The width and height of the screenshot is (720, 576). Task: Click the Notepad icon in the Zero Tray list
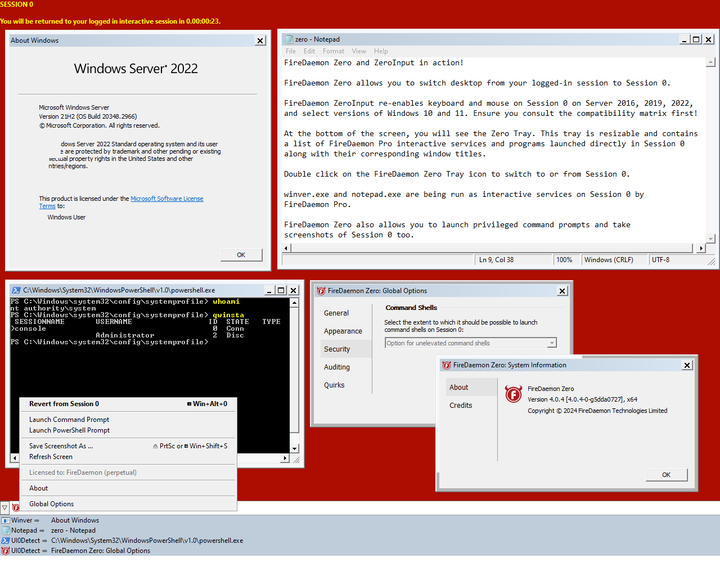coord(6,531)
